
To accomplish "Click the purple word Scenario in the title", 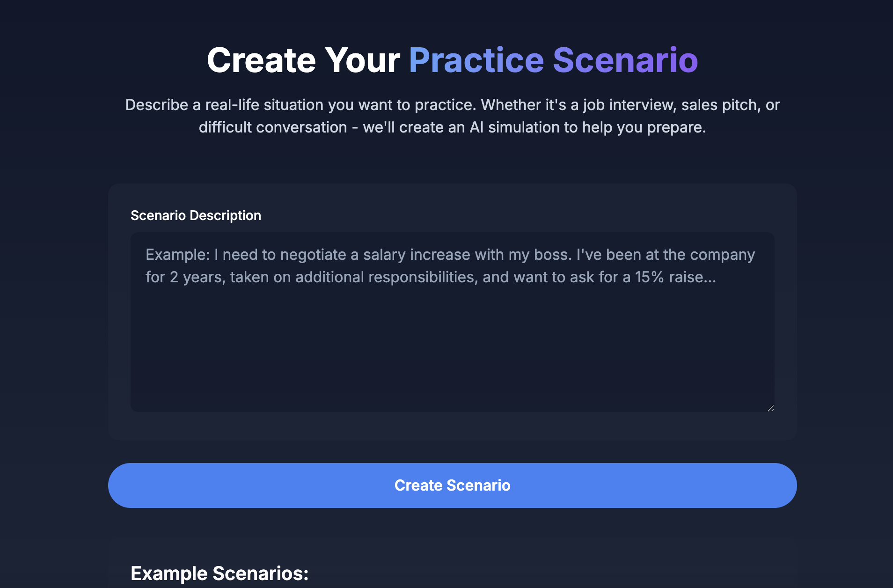I will (625, 60).
